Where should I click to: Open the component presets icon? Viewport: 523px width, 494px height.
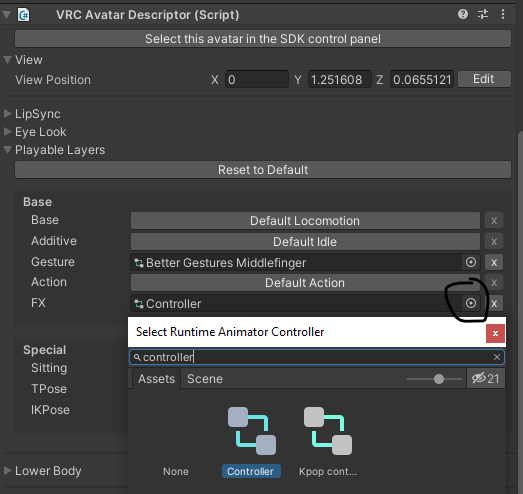(483, 14)
